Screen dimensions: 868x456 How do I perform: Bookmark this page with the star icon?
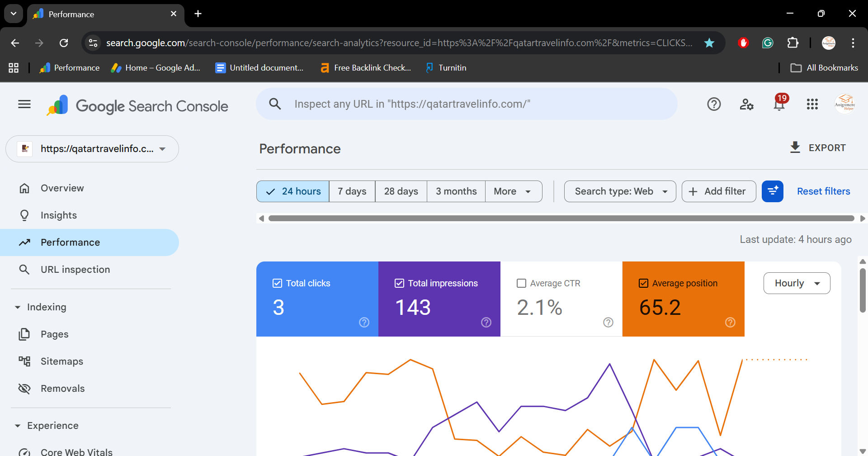coord(709,43)
